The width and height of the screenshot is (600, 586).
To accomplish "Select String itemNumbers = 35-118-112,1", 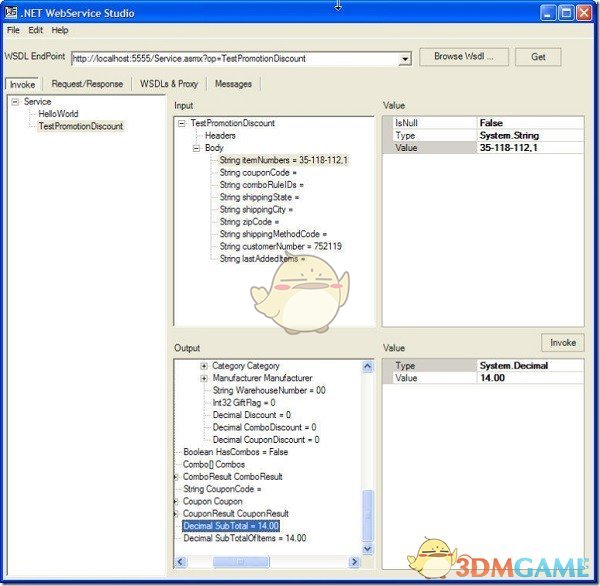I will [x=284, y=160].
